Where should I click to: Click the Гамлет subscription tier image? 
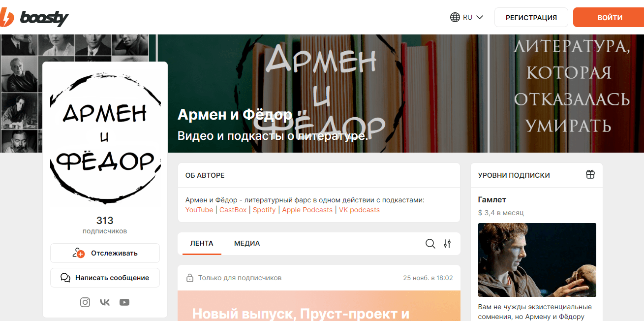(x=537, y=259)
